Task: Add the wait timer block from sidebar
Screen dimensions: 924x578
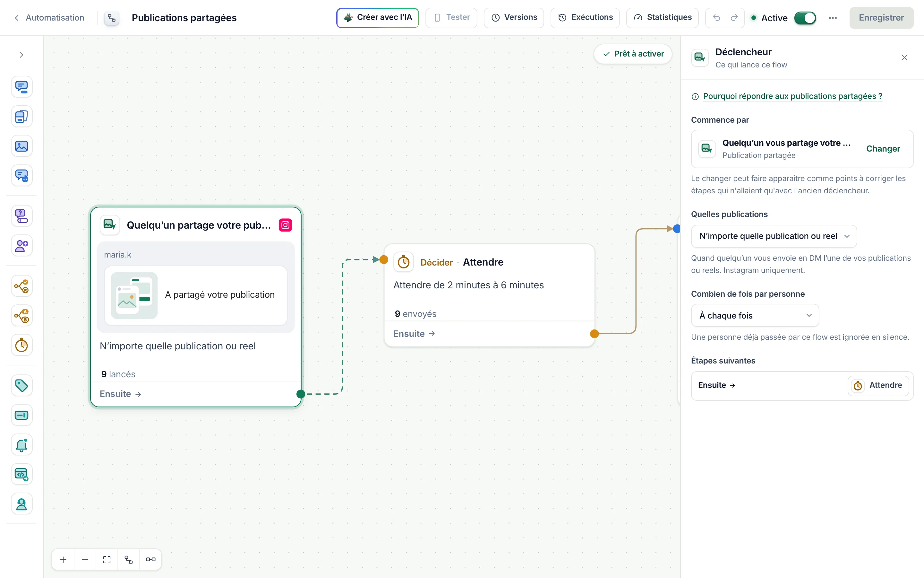Action: 21,345
